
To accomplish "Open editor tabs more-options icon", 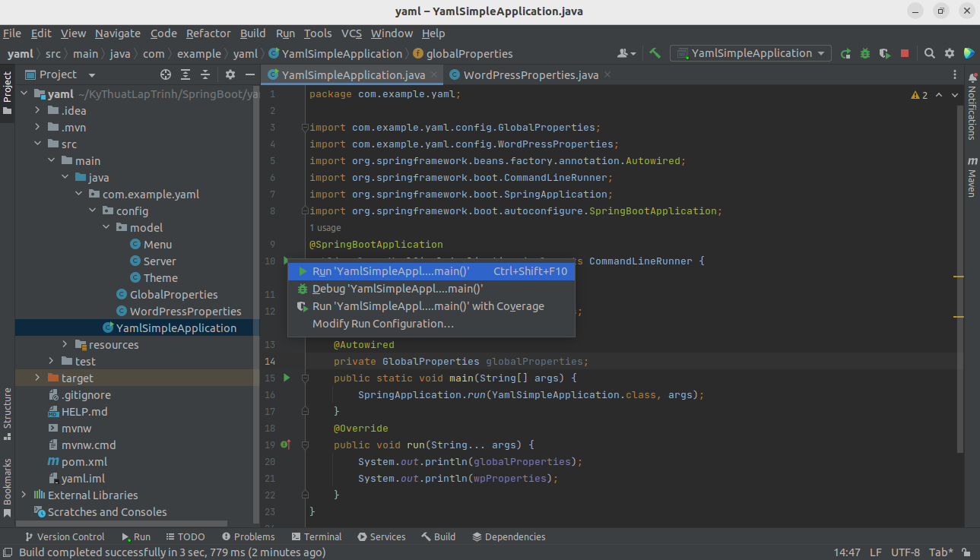I will pyautogui.click(x=956, y=74).
